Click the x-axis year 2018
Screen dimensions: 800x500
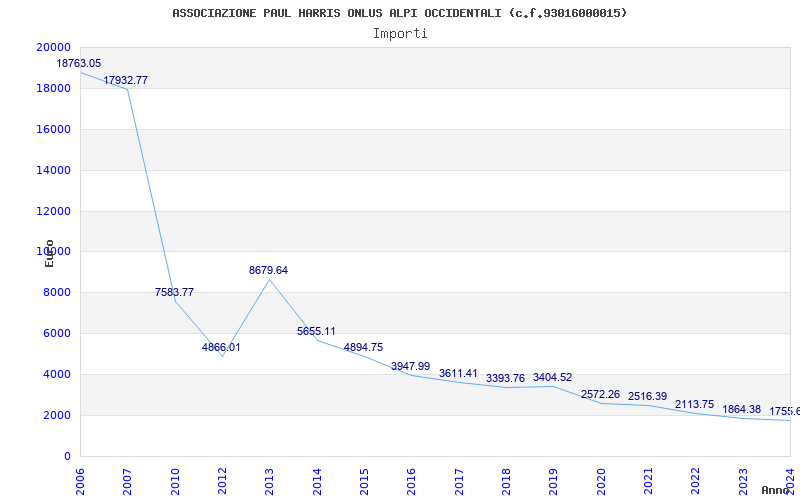coord(506,482)
